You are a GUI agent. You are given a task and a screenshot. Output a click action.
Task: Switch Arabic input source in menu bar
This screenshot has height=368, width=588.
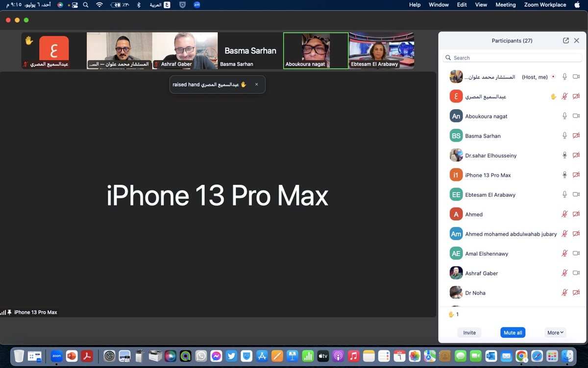click(x=167, y=5)
